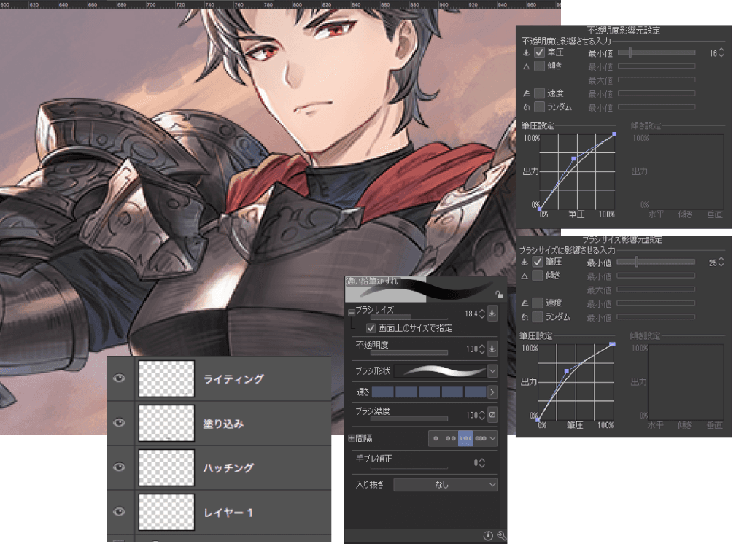Click the 塗り込み layer name
The height and width of the screenshot is (560, 747).
pyautogui.click(x=223, y=424)
